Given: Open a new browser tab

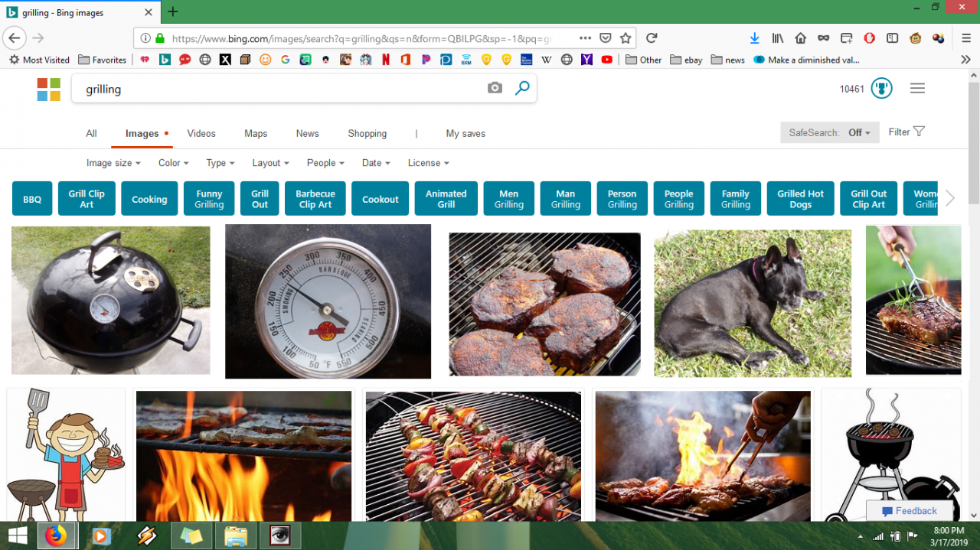Looking at the screenshot, I should 173,11.
